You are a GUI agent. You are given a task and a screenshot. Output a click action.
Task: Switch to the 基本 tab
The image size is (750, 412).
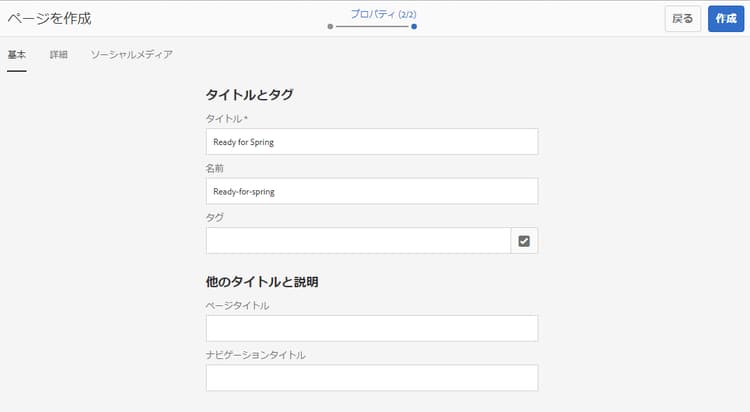17,55
